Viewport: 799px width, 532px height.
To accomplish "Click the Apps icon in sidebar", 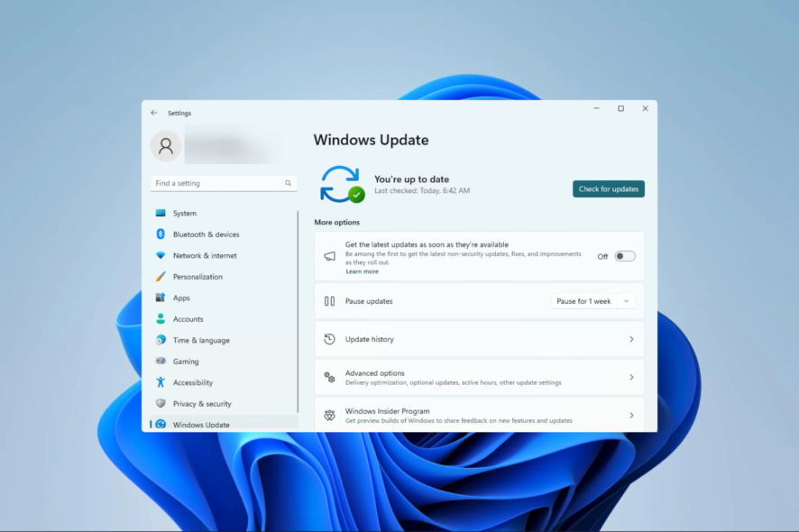I will [161, 298].
